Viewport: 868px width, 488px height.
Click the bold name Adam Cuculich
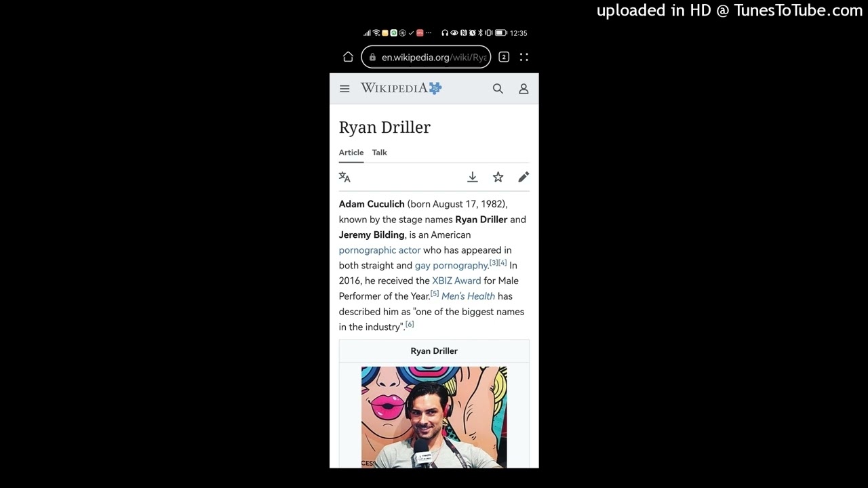pyautogui.click(x=372, y=204)
